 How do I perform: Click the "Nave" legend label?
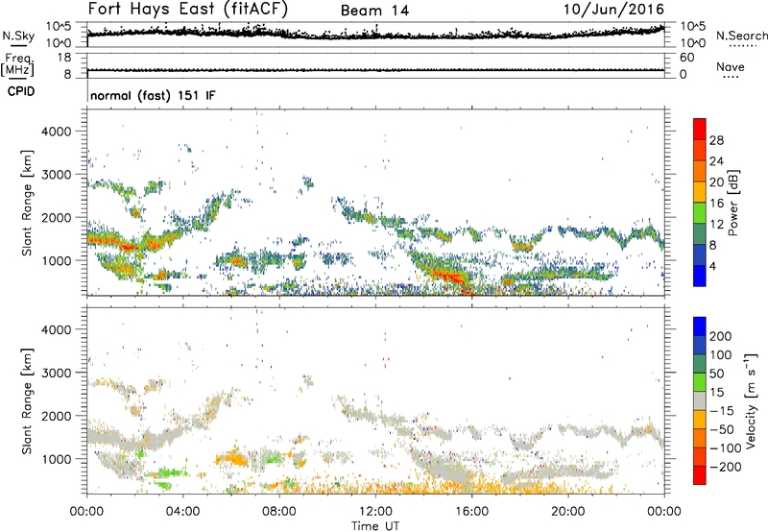coord(731,66)
